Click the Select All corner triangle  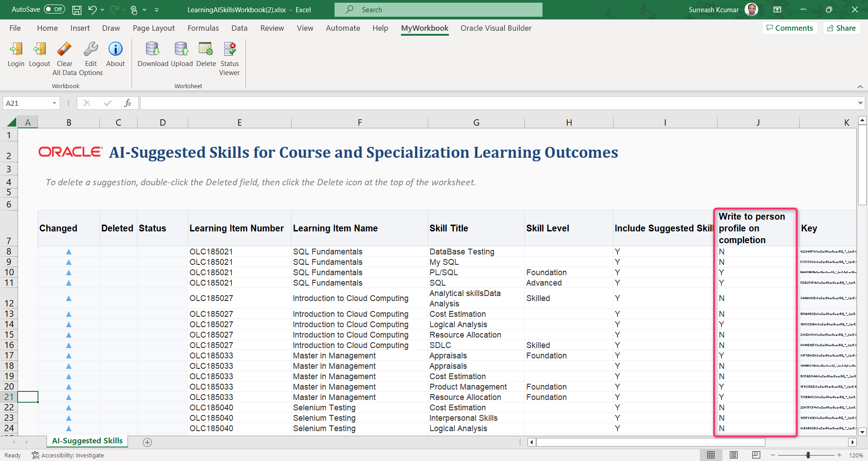(x=12, y=122)
